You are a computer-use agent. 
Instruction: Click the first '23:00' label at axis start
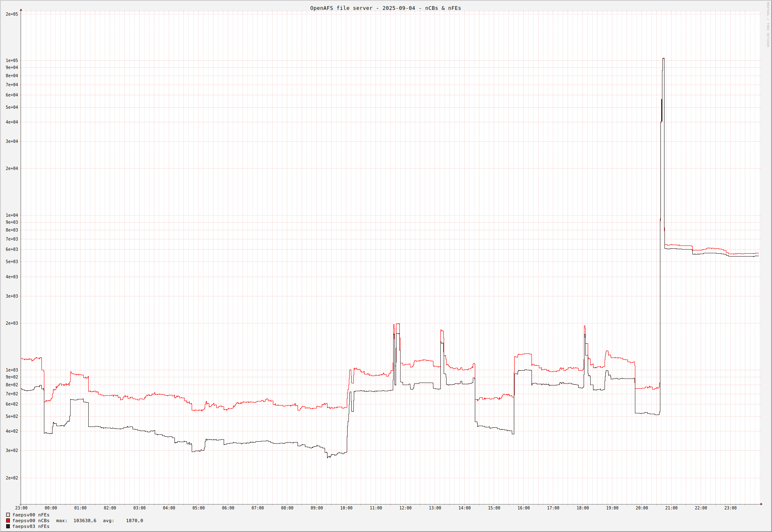click(x=21, y=508)
